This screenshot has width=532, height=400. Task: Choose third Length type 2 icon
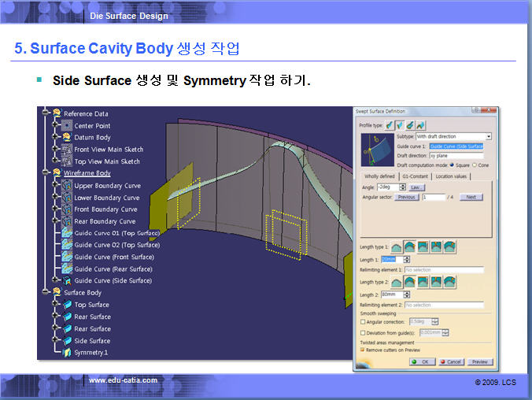pyautogui.click(x=423, y=282)
